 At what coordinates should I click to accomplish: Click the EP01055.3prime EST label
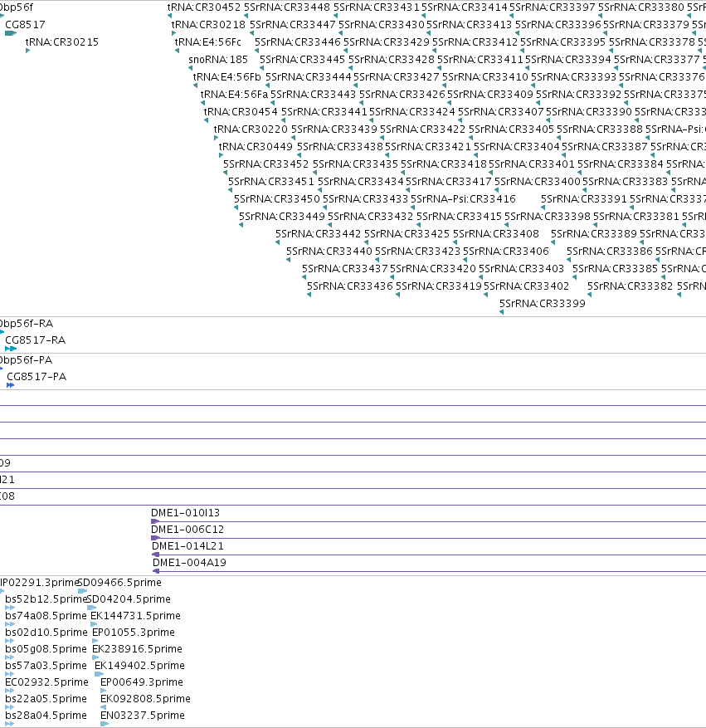pos(134,633)
